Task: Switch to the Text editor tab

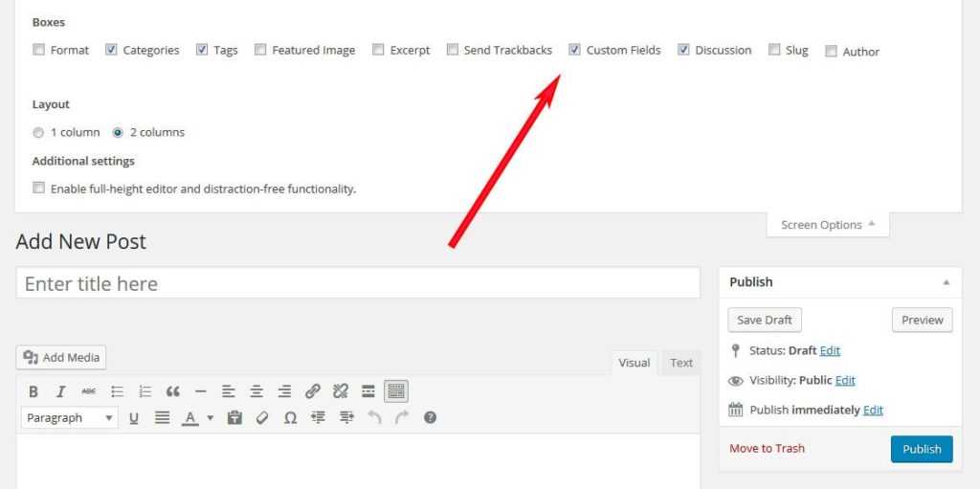Action: coord(681,363)
